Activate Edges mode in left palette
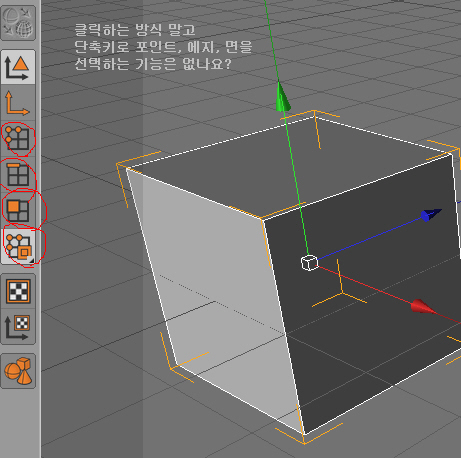Screen dimensions: 461x458 tap(18, 174)
